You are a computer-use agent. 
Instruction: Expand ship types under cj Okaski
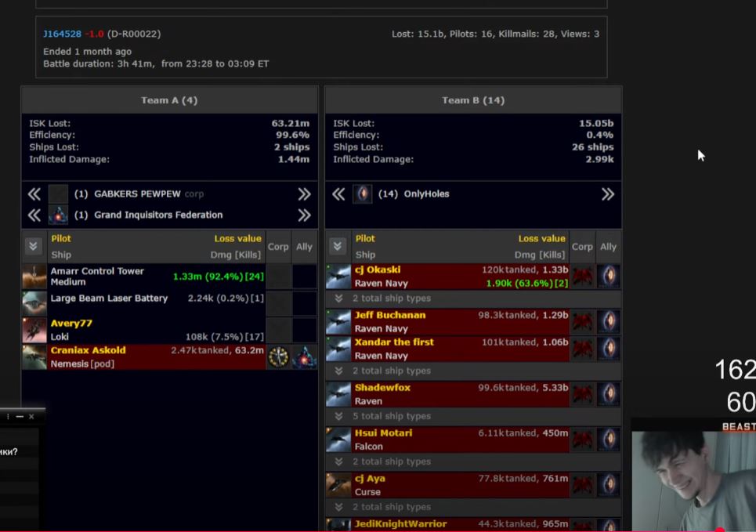point(339,299)
